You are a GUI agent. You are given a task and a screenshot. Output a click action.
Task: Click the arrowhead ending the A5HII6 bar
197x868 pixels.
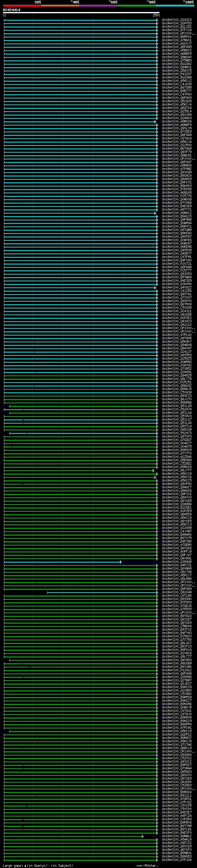point(155,478)
